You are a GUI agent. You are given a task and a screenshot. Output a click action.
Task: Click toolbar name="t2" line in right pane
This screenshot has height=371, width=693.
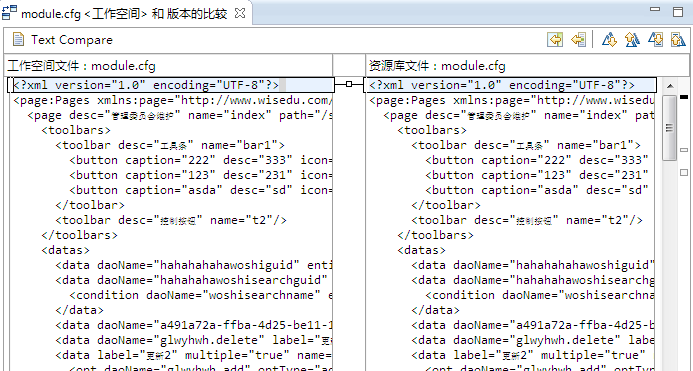(527, 220)
